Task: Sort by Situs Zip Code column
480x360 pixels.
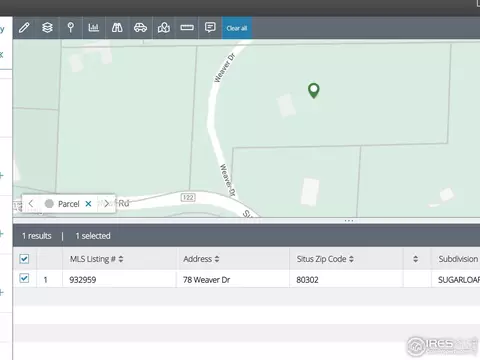Action: pyautogui.click(x=351, y=259)
